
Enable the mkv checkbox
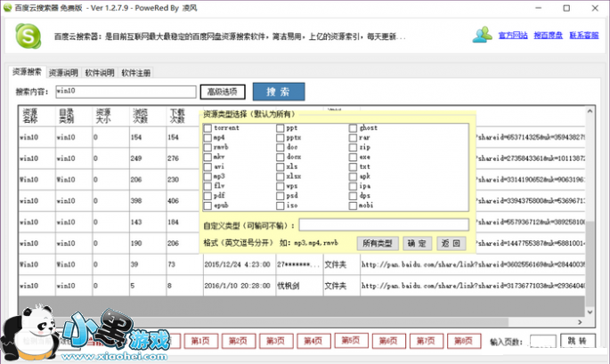coord(207,158)
